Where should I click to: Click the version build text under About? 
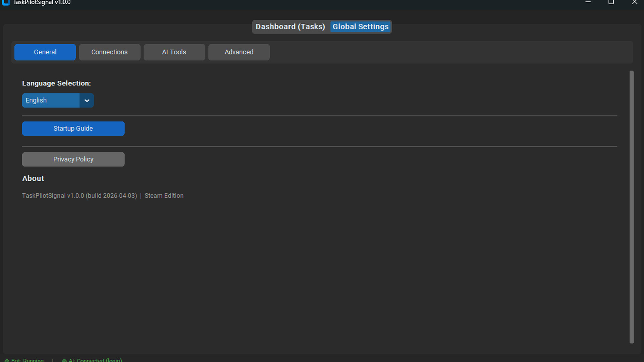79,196
